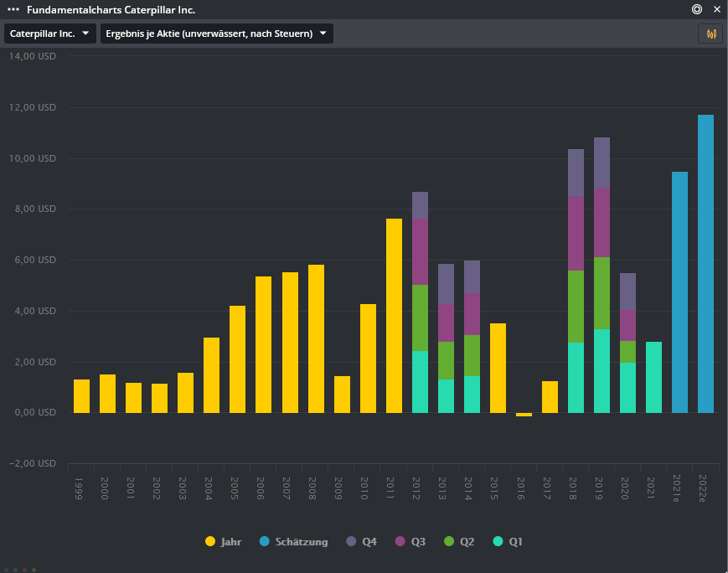This screenshot has width=728, height=573.
Task: Select the Q4 segment of the 2012 bar
Action: (421, 205)
